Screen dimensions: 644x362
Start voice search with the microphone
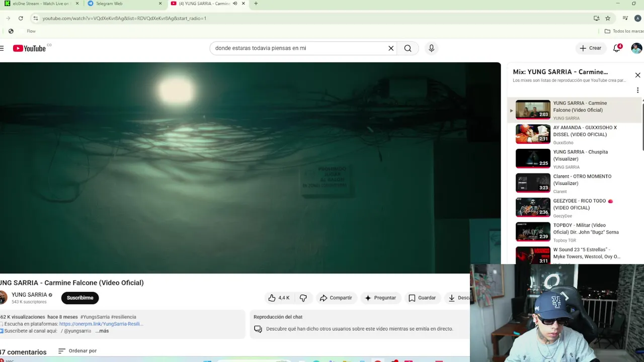coord(431,48)
